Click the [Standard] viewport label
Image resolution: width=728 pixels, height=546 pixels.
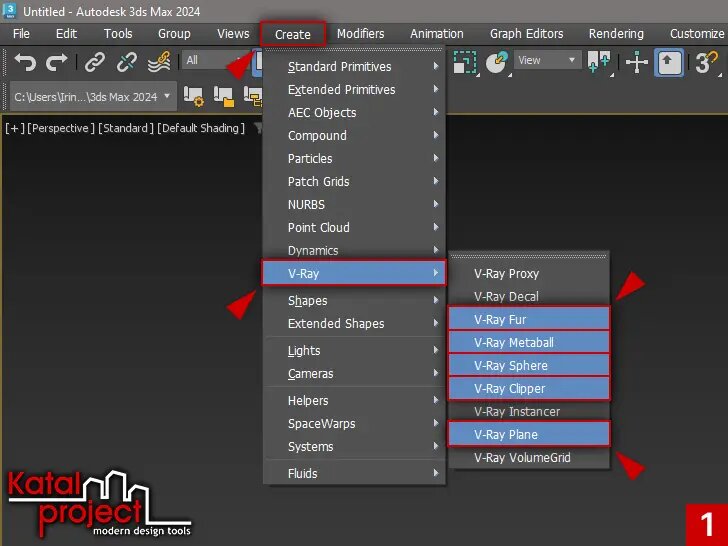click(x=126, y=128)
